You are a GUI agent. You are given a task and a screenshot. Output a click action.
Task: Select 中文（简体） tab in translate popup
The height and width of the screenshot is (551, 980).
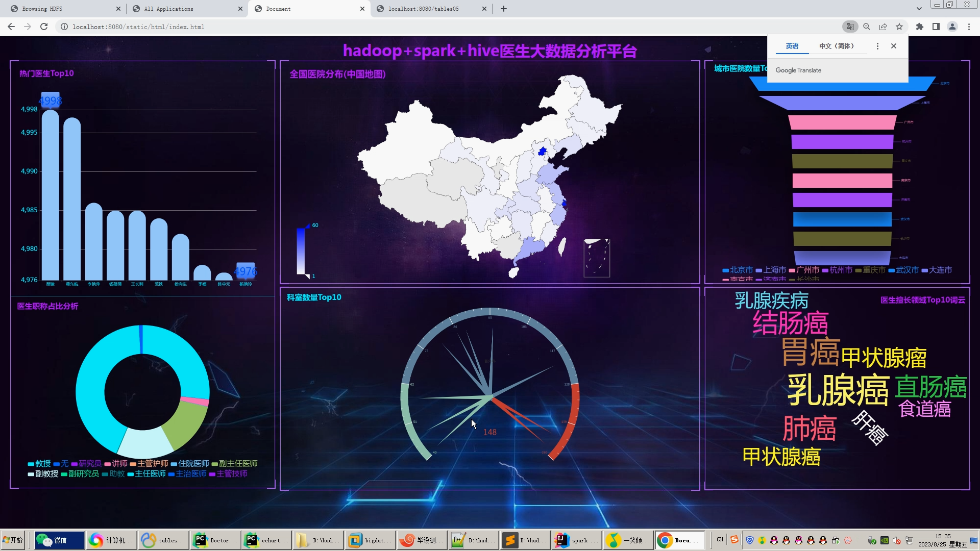coord(837,46)
